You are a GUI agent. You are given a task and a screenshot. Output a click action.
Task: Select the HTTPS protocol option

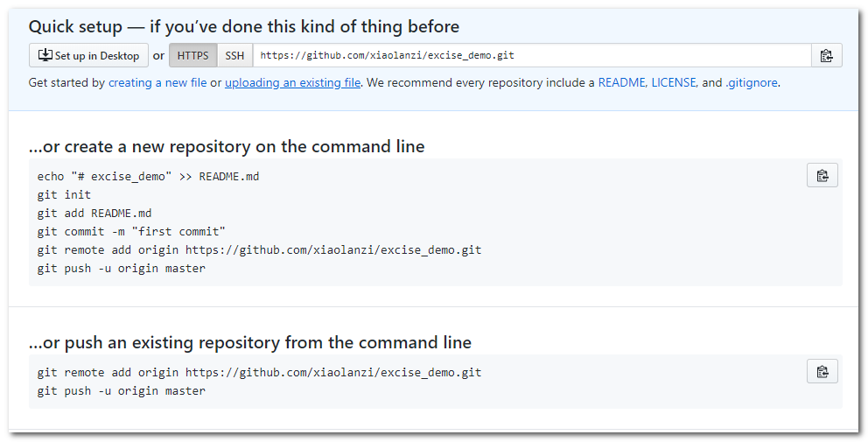192,55
